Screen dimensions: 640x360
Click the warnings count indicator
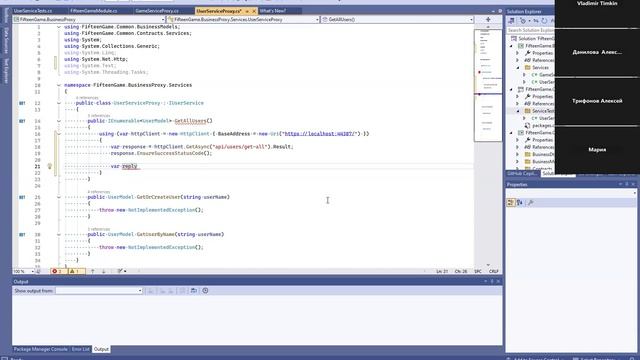tap(76, 271)
